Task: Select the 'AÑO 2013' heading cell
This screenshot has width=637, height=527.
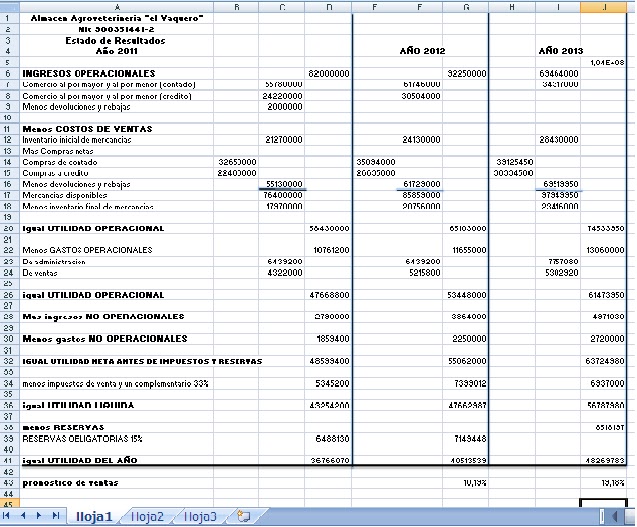Action: coord(561,51)
